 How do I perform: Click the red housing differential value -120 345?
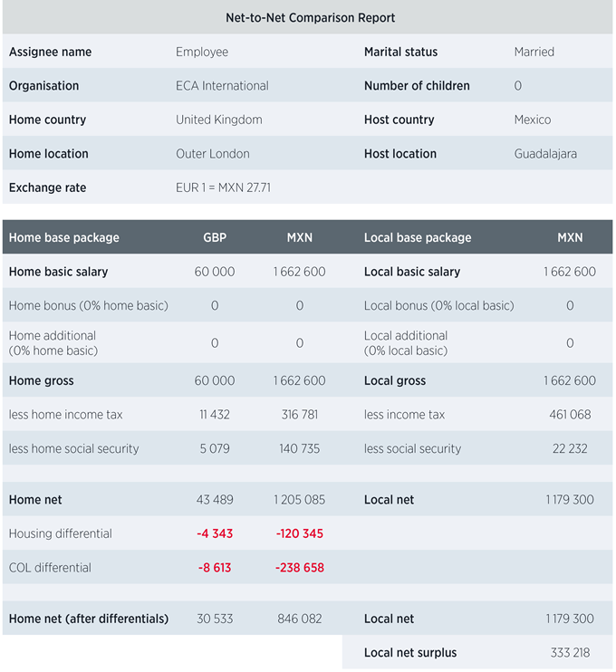pos(299,533)
